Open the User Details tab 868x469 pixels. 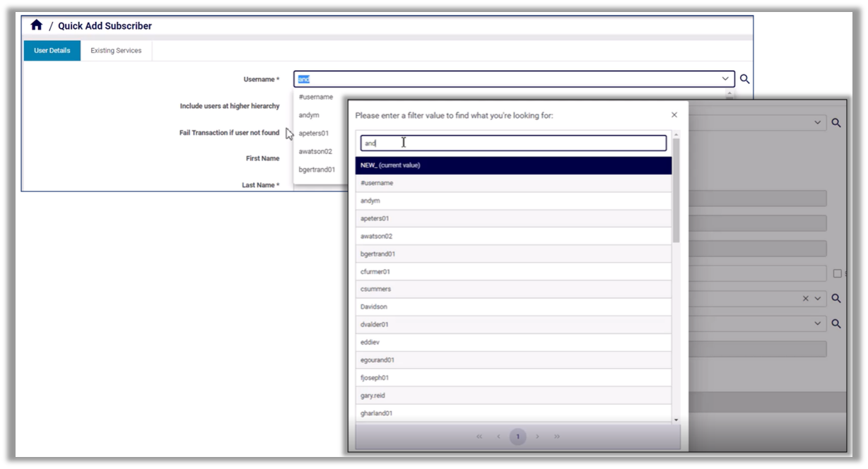click(x=52, y=51)
